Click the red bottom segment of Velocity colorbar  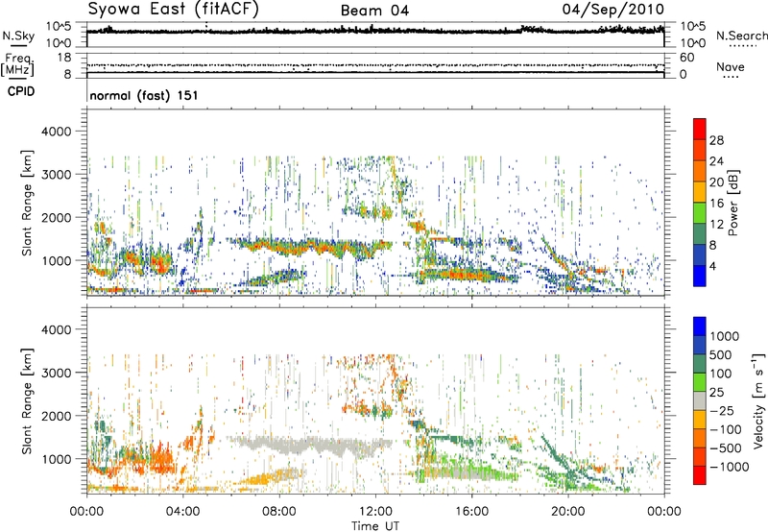(700, 475)
